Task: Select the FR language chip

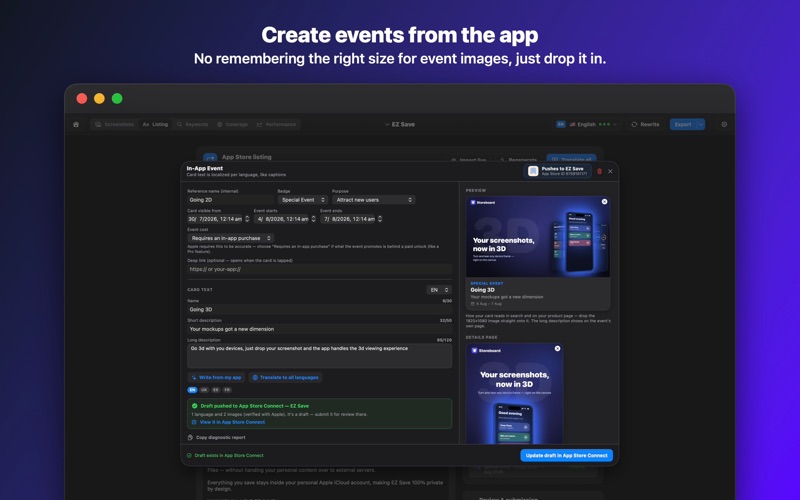Action: (227, 390)
